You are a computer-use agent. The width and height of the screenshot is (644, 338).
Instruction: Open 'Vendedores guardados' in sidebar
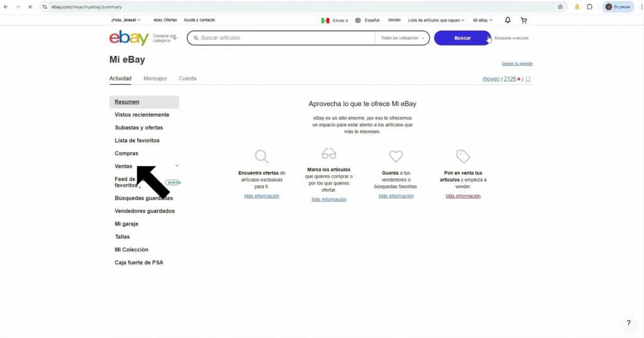[x=145, y=211]
